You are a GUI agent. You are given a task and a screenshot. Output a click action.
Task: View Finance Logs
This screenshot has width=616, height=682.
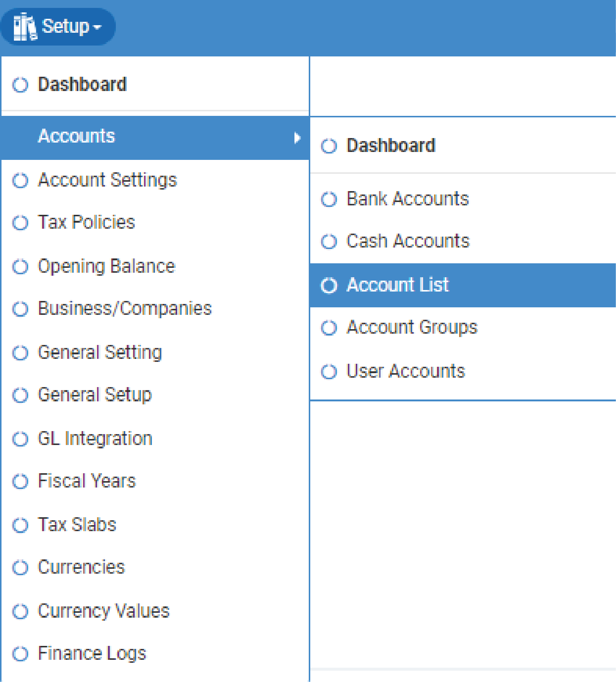click(x=92, y=653)
